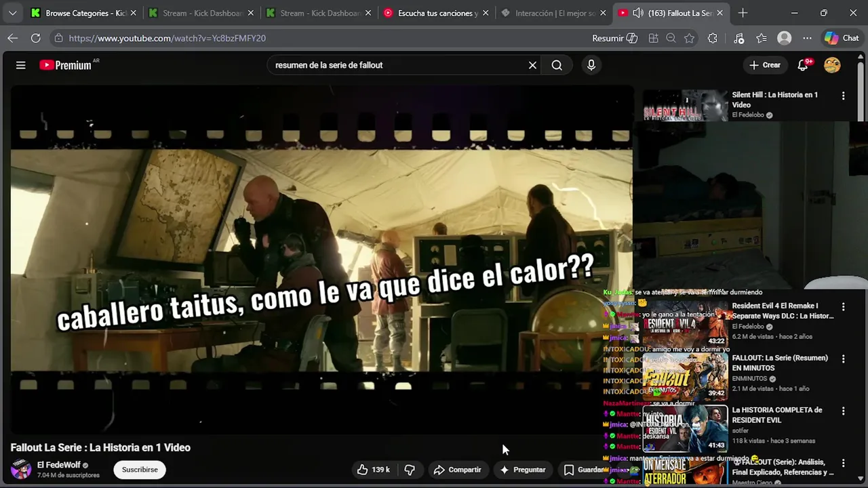Switch to Escucha tus canciones tab
Viewport: 868px width, 488px height.
437,13
